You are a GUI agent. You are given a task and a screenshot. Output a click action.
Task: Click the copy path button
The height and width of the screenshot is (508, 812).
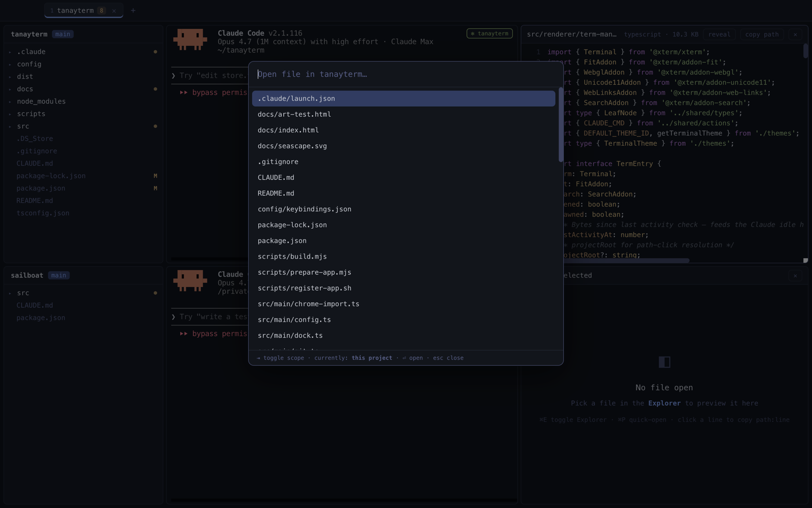coord(762,35)
